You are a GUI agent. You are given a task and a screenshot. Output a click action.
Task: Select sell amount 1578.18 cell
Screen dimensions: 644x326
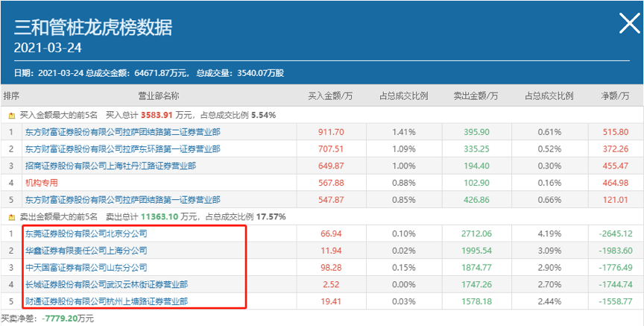(476, 301)
